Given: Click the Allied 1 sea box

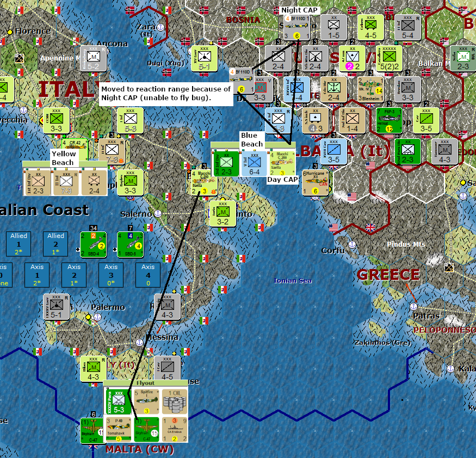Looking at the screenshot, I should tap(18, 244).
